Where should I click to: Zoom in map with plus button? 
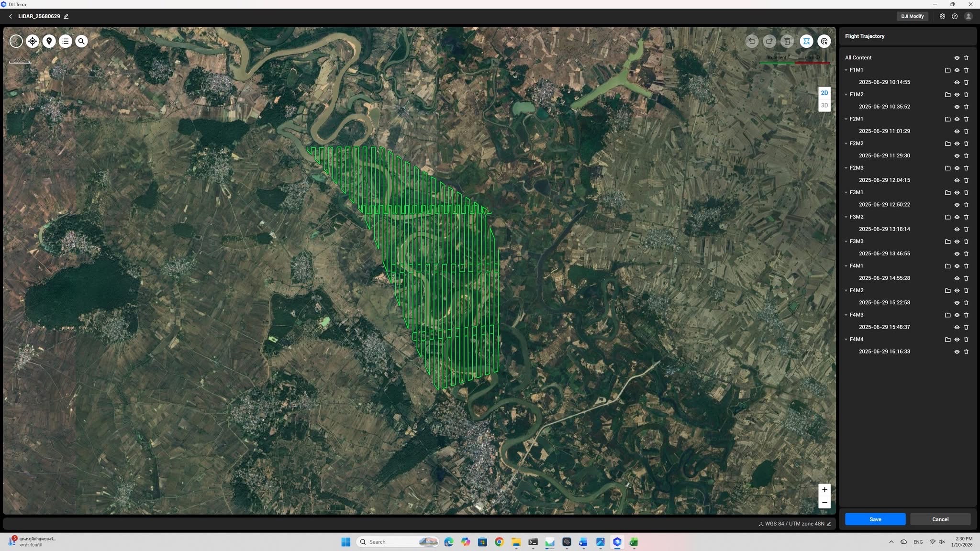(824, 490)
